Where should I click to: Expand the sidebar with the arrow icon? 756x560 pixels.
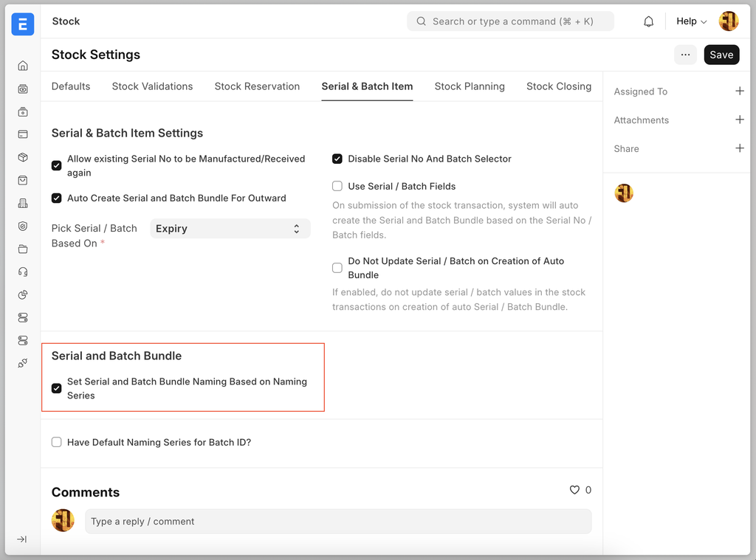22,539
